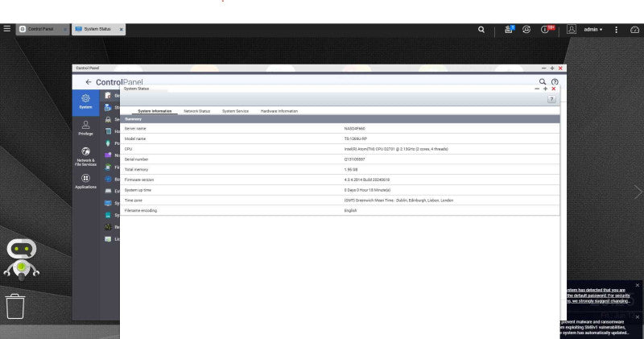The image size is (644, 339).
Task: Click the Control Panel back arrow
Action: [x=89, y=82]
